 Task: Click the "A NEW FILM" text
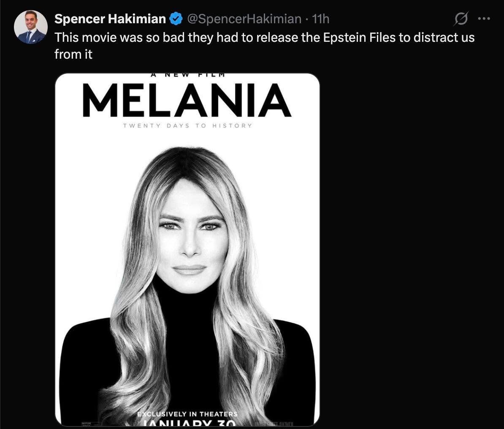[187, 75]
